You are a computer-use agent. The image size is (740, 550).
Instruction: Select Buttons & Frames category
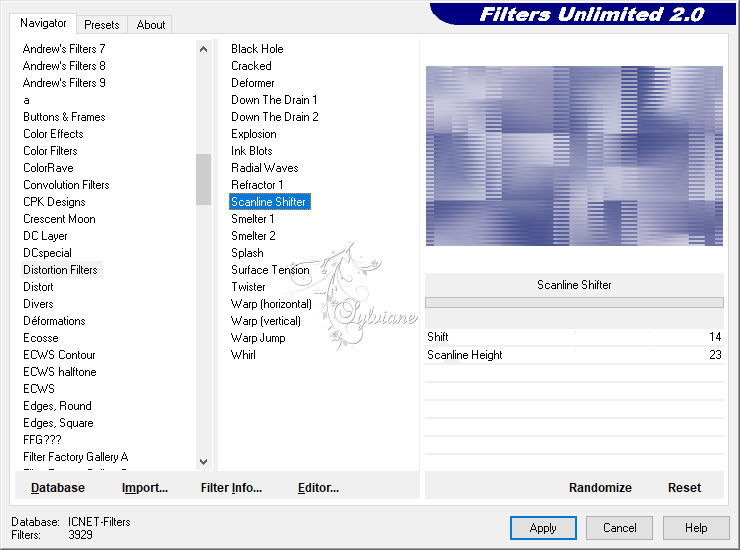pyautogui.click(x=64, y=117)
